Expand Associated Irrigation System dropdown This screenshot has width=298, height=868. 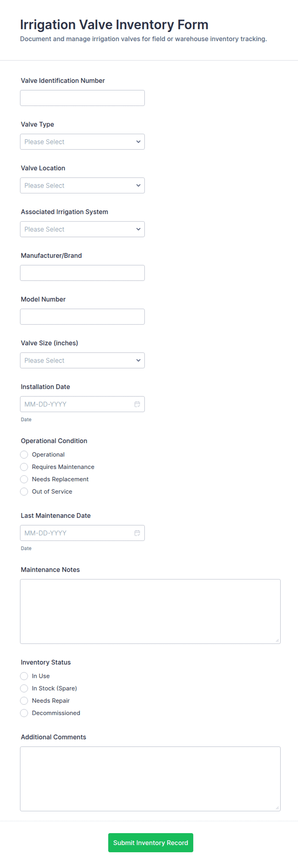coord(82,229)
